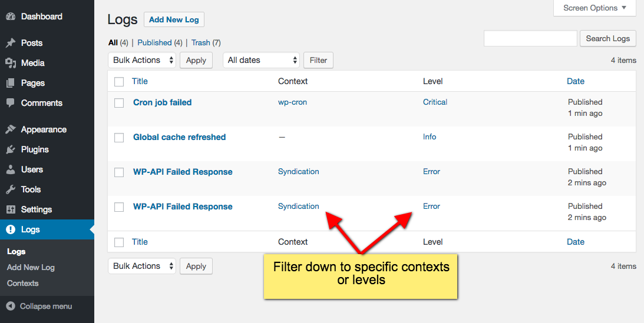644x323 pixels.
Task: Click the Dashboard gauge icon
Action: tap(11, 16)
